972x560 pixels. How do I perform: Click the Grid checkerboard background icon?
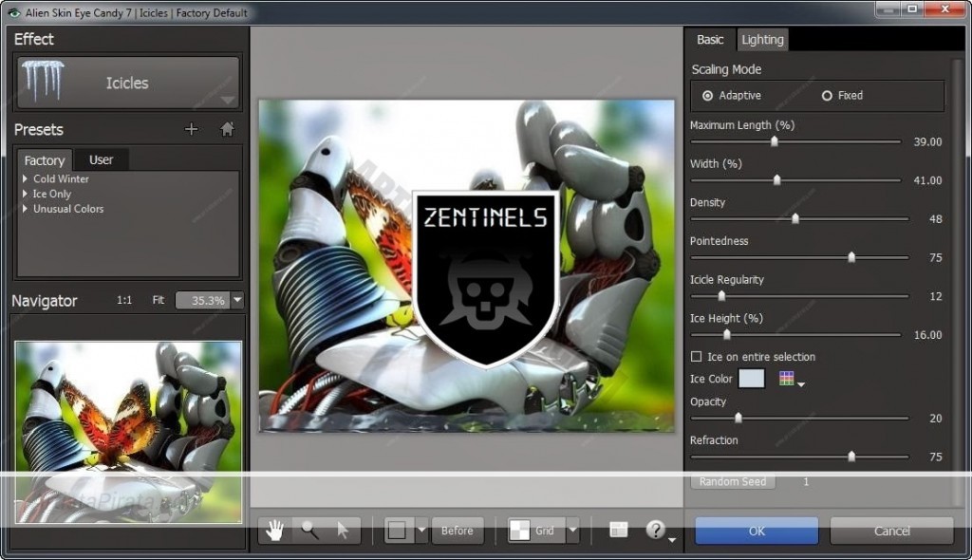click(519, 531)
